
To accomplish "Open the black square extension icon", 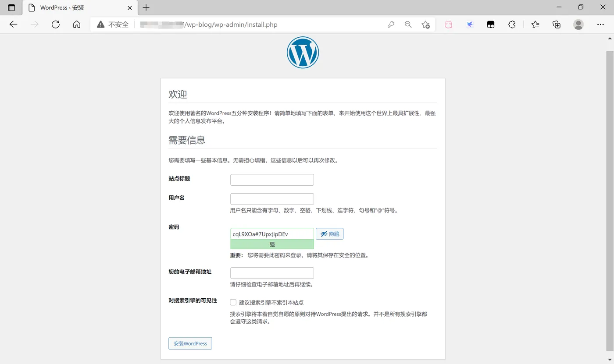I will coord(491,25).
